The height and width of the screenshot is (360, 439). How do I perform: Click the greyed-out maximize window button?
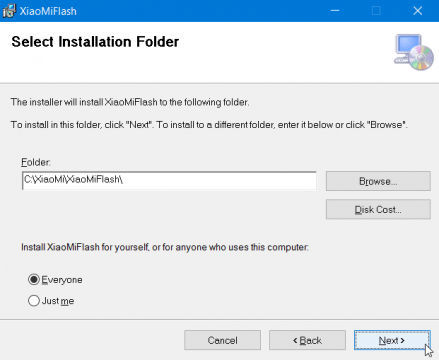(376, 11)
